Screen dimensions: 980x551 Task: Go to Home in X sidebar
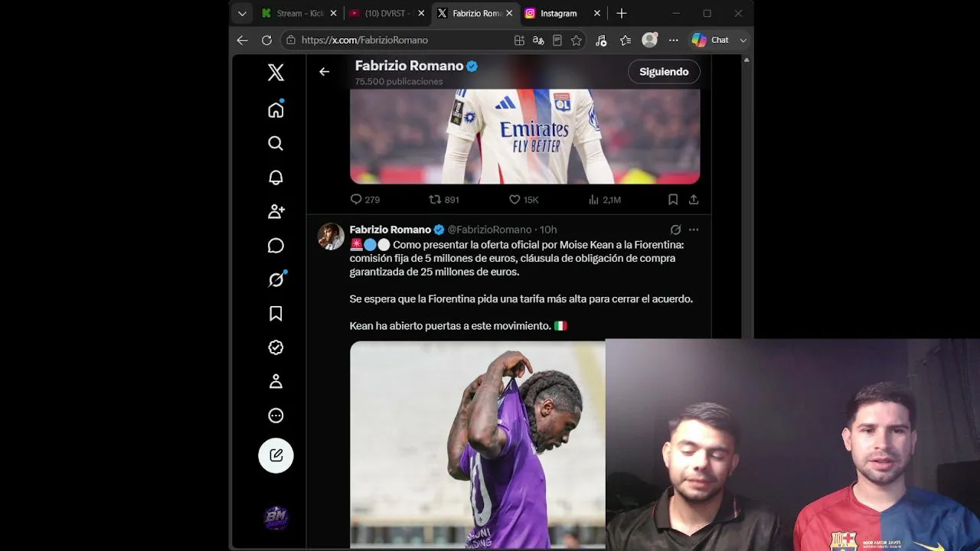(276, 109)
